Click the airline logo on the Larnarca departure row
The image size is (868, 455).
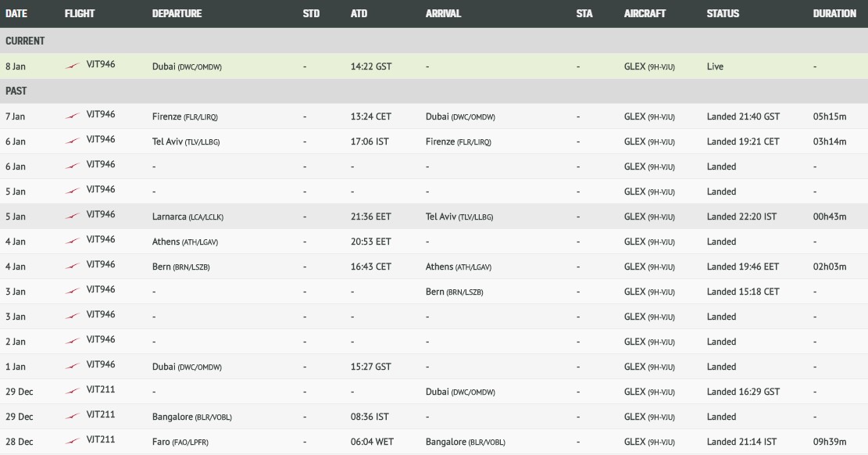coord(72,216)
